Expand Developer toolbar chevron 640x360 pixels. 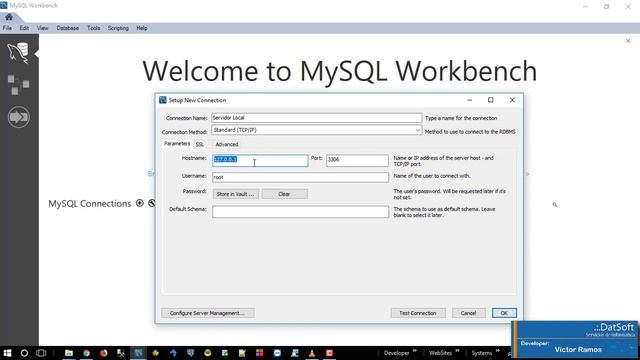coord(415,351)
